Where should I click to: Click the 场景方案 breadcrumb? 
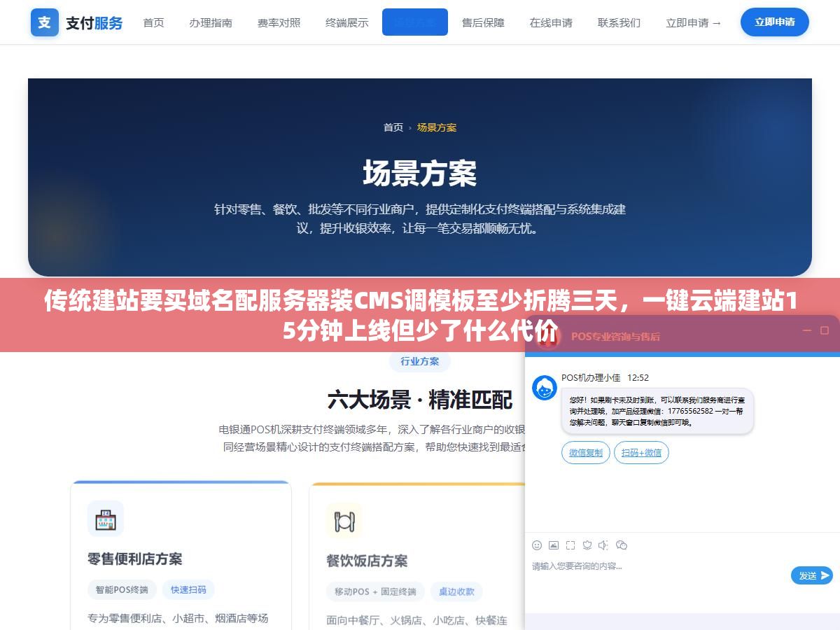437,127
